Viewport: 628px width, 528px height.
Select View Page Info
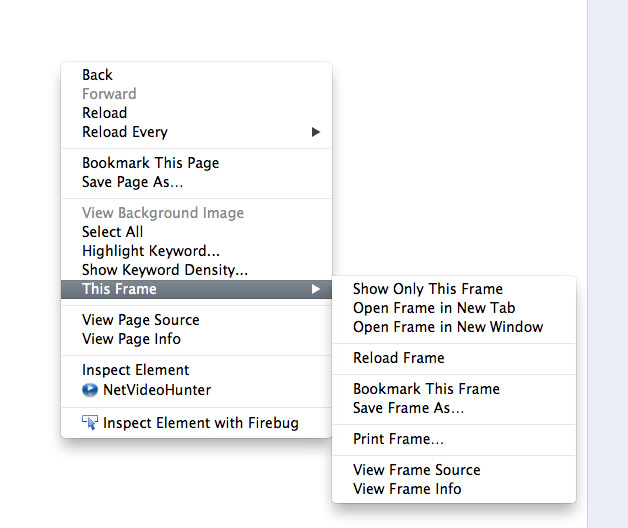(131, 339)
